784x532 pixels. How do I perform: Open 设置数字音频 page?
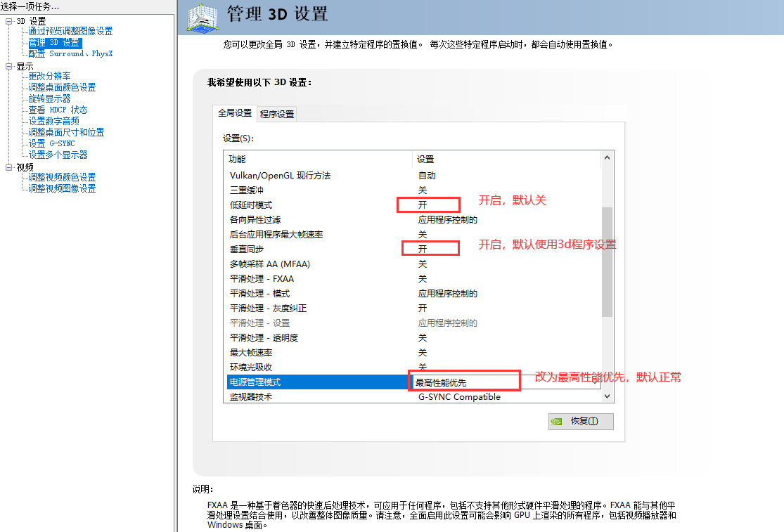[x=53, y=122]
